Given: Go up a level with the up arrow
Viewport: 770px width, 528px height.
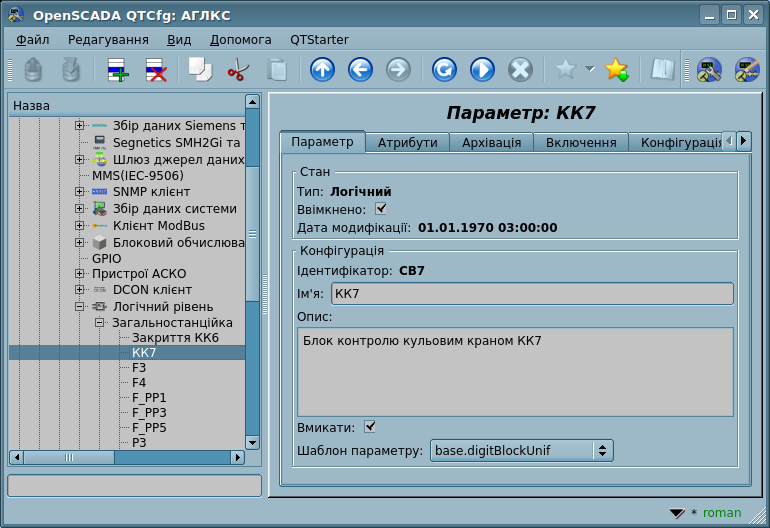Looking at the screenshot, I should pos(322,69).
